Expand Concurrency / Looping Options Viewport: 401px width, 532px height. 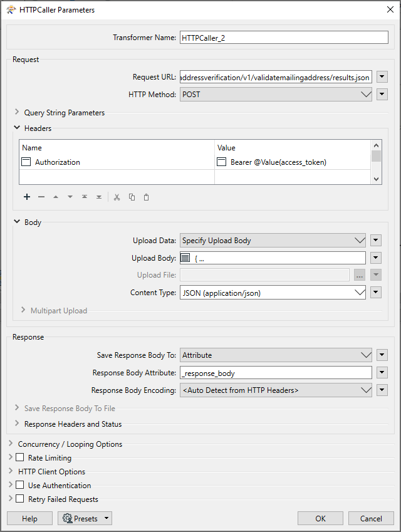tap(11, 444)
